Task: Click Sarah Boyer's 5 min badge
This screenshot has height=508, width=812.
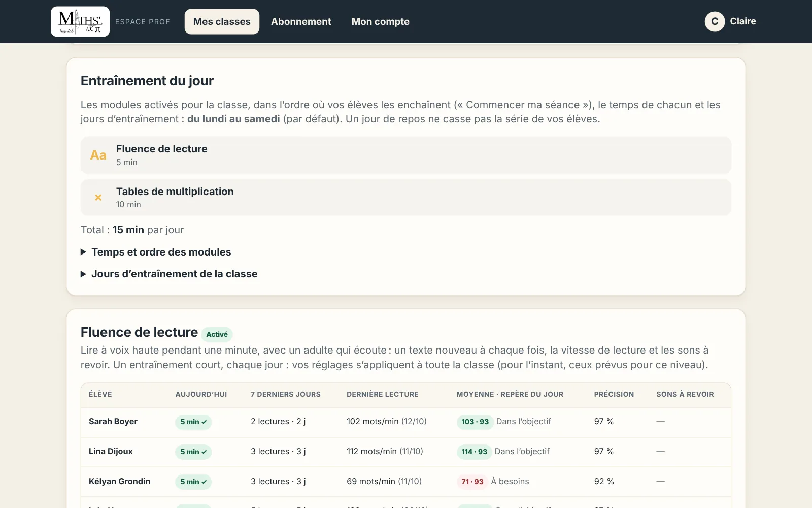Action: (193, 422)
